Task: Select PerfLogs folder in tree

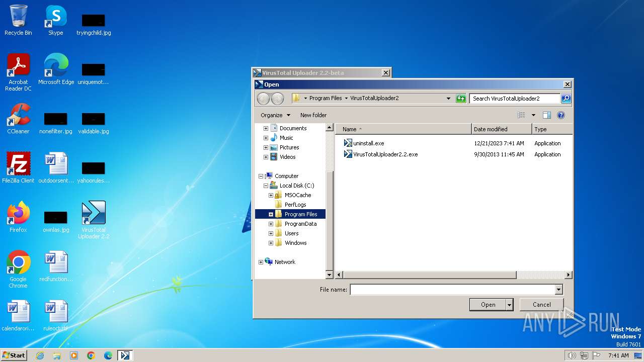Action: (295, 205)
